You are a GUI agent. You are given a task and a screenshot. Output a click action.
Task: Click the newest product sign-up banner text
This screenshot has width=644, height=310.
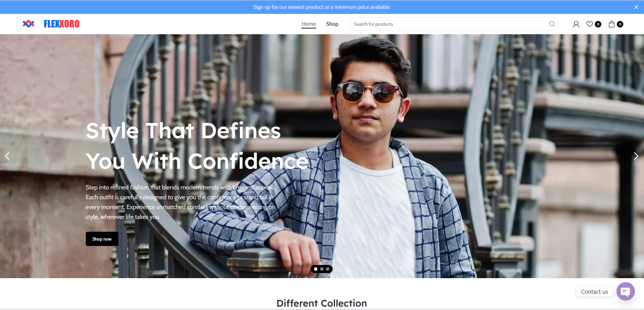(x=321, y=7)
